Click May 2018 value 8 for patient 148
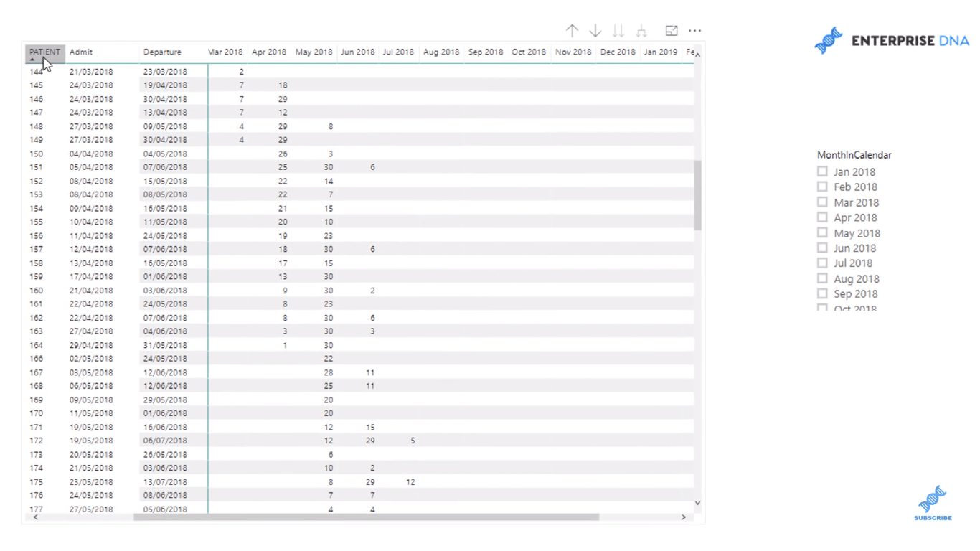The height and width of the screenshot is (551, 980). click(331, 126)
